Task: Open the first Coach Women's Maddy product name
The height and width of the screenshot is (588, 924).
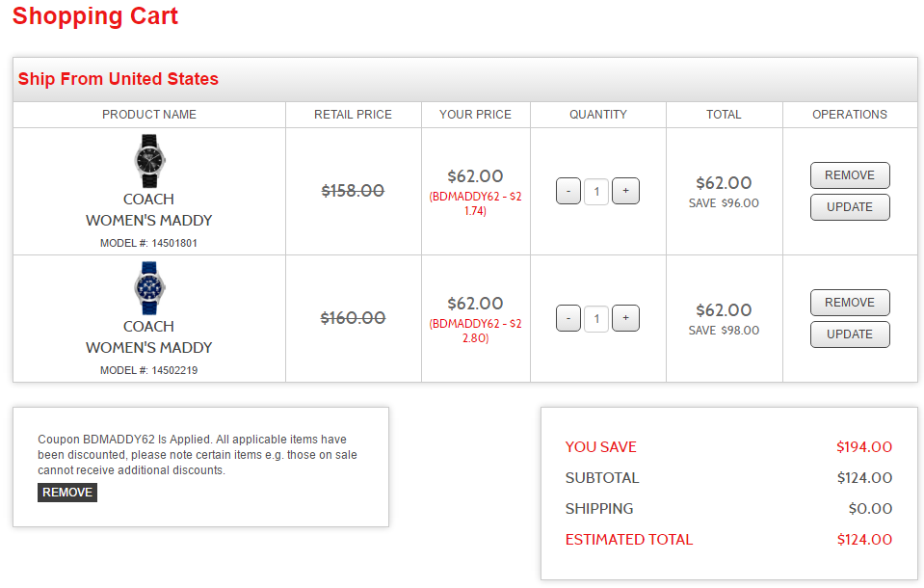Action: (x=148, y=210)
